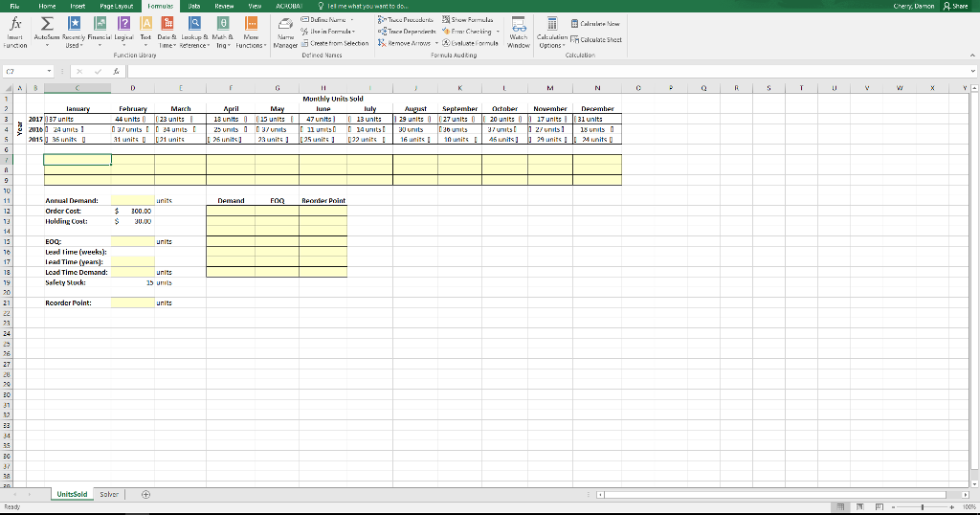The height and width of the screenshot is (515, 980).
Task: Expand the Name Box dropdown arrow
Action: pos(49,71)
